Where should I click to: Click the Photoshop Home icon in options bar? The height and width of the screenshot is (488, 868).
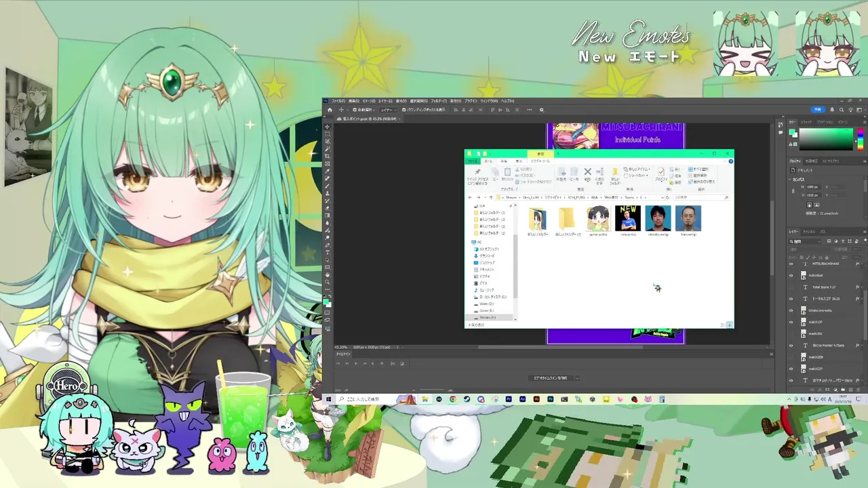330,110
